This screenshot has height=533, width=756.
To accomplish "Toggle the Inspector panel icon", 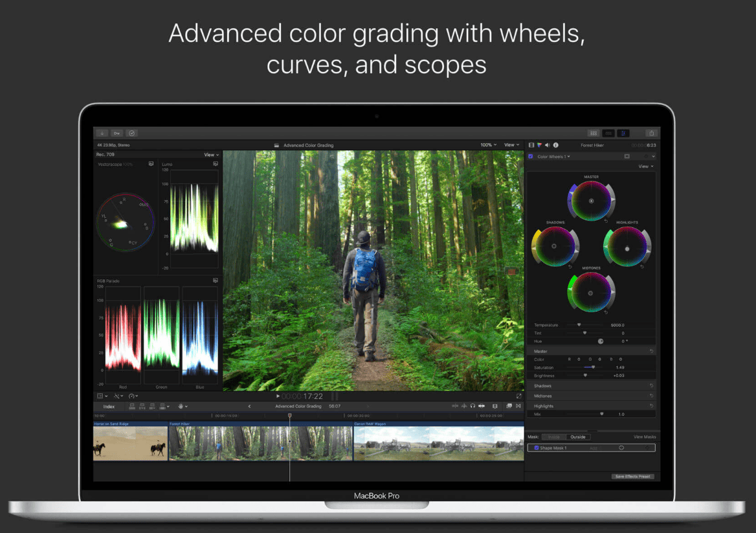I will click(x=623, y=133).
